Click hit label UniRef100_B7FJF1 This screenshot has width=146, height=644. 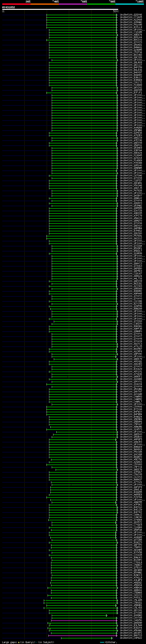point(131,93)
